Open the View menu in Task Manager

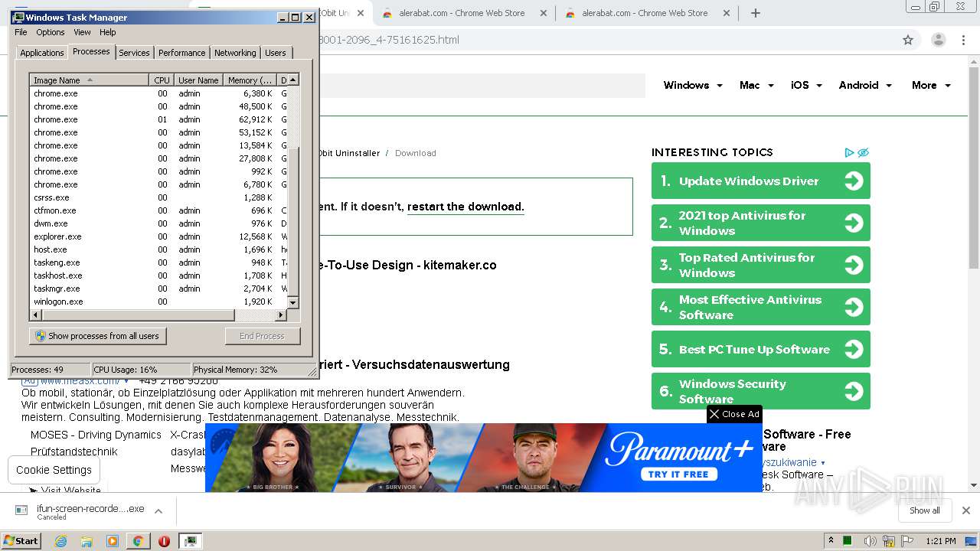click(x=82, y=32)
